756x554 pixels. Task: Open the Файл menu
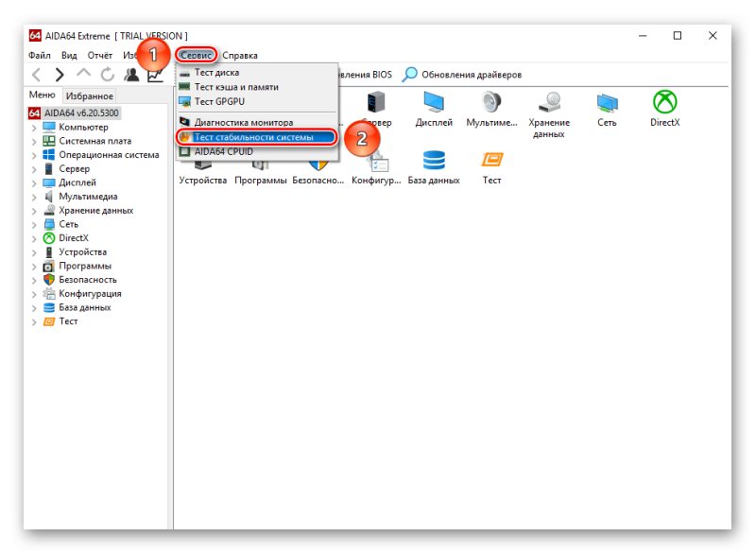pos(40,56)
